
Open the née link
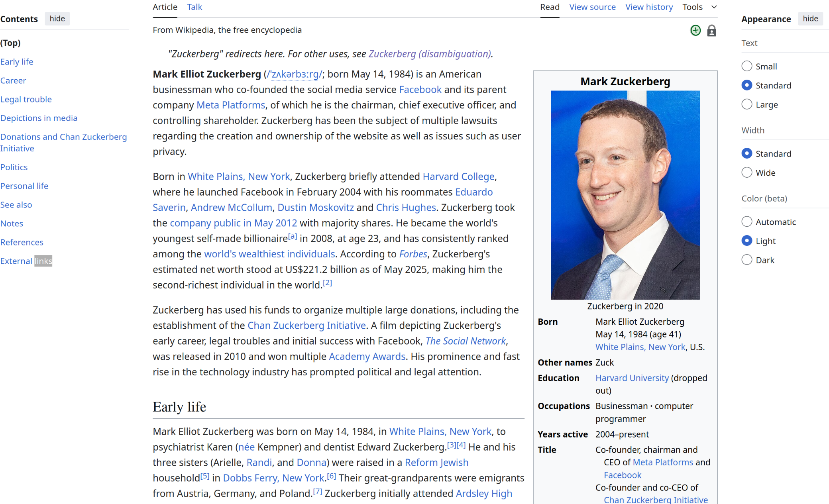click(246, 447)
